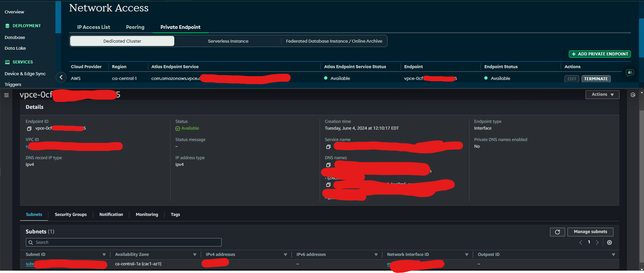
Task: Sort by Subnet ID column arrow
Action: pos(104,255)
